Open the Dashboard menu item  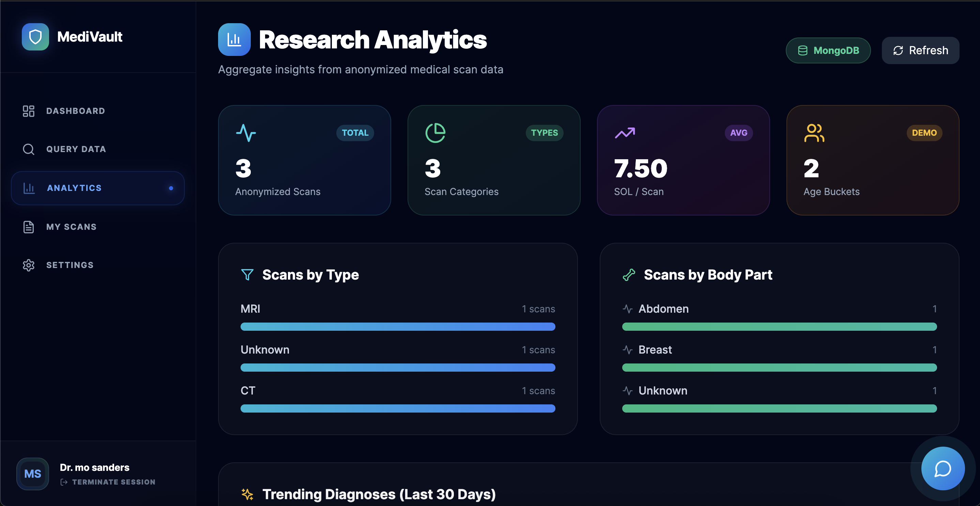click(75, 111)
